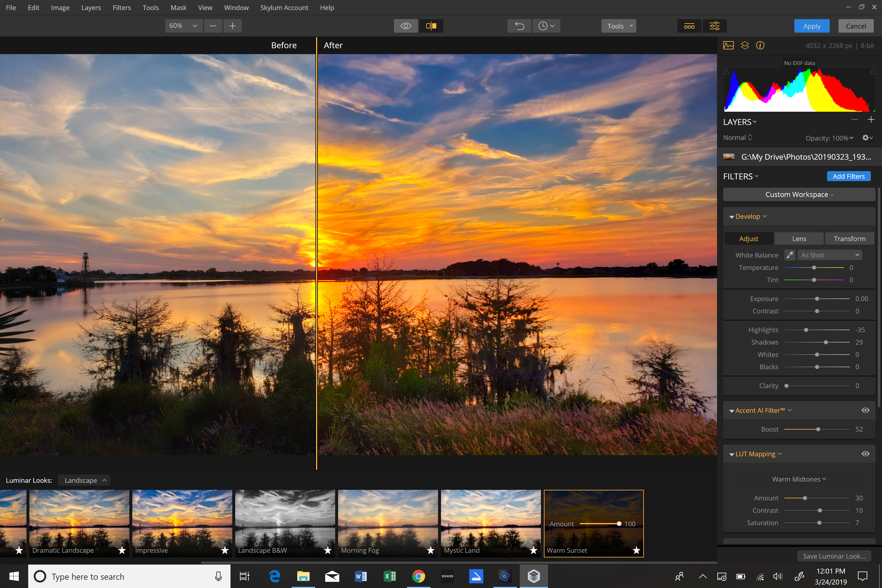Viewport: 882px width, 588px height.
Task: Click the Apply button
Action: click(812, 26)
